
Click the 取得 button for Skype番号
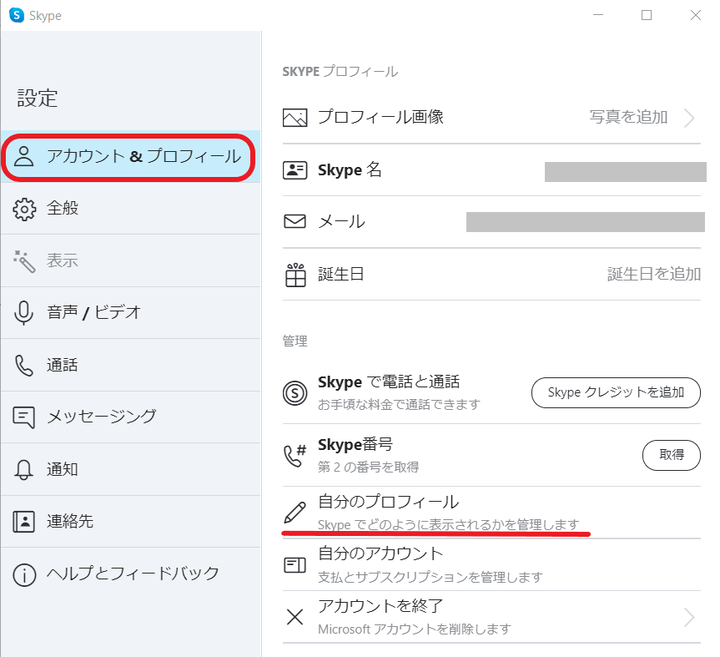click(x=671, y=455)
